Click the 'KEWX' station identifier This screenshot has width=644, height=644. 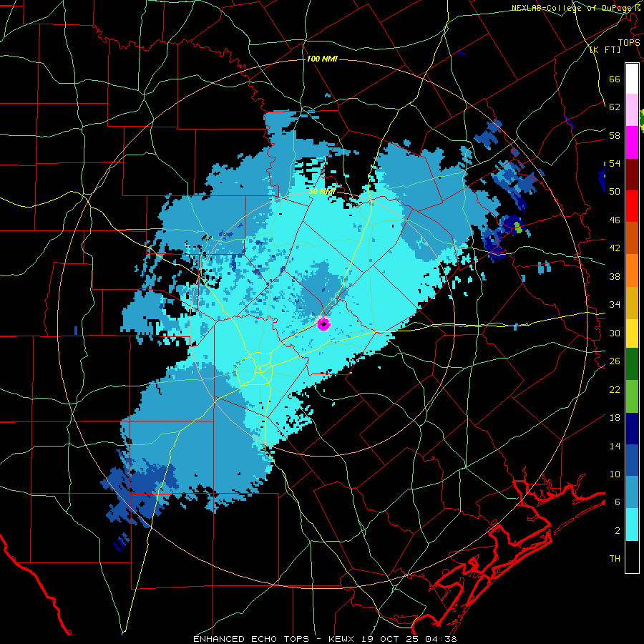point(343,639)
